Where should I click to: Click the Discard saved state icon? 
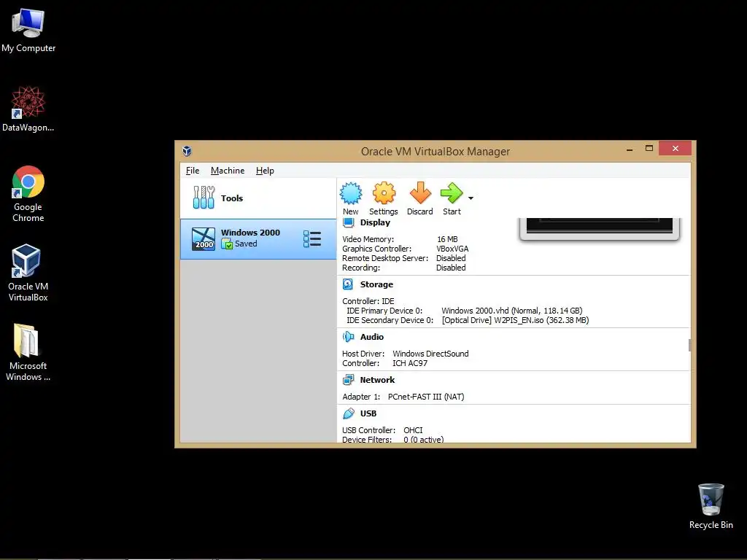tap(419, 193)
